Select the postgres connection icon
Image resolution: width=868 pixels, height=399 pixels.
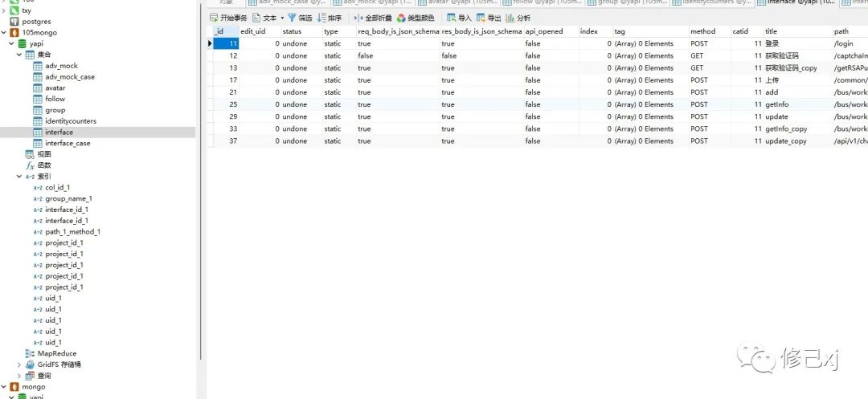[14, 22]
